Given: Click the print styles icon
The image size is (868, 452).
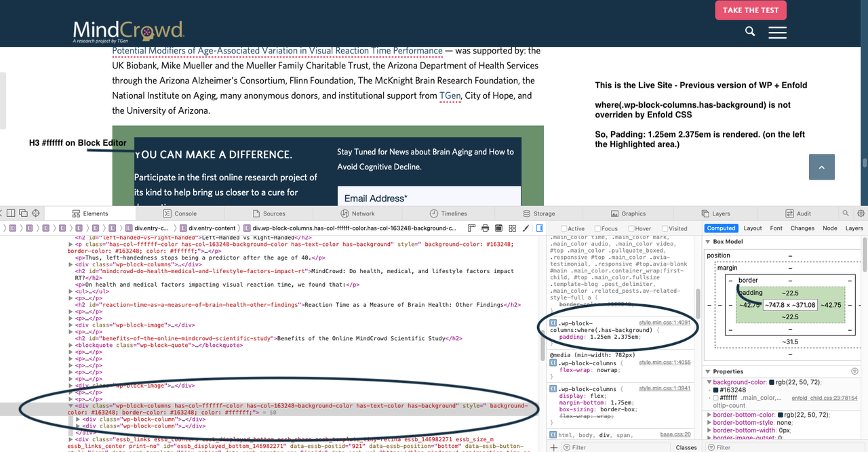Looking at the screenshot, I should click(486, 228).
